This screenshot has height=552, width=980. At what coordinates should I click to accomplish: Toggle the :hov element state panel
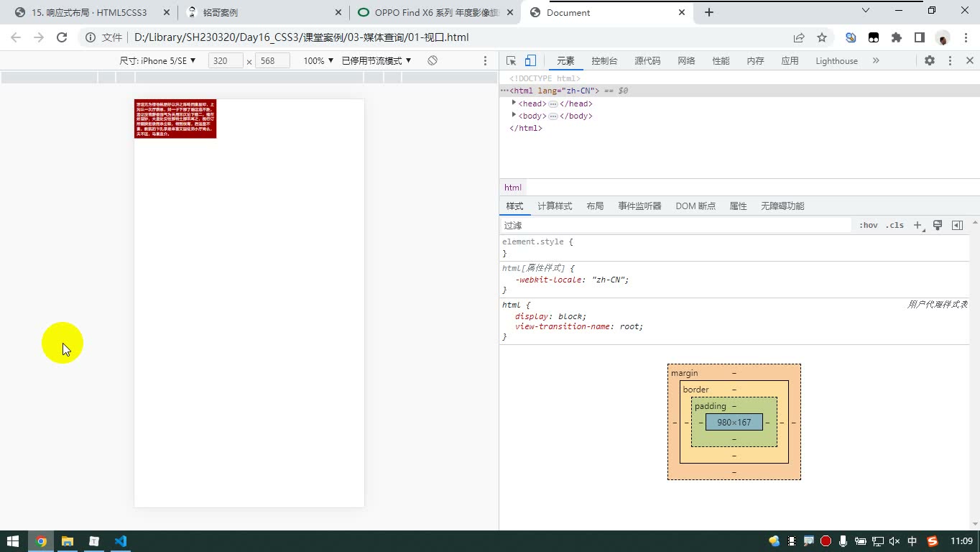tap(869, 226)
